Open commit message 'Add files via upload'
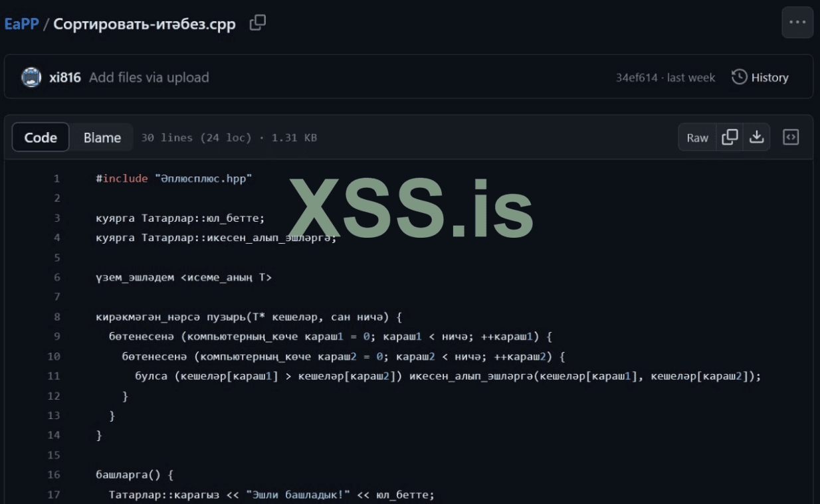820x504 pixels. [x=149, y=78]
